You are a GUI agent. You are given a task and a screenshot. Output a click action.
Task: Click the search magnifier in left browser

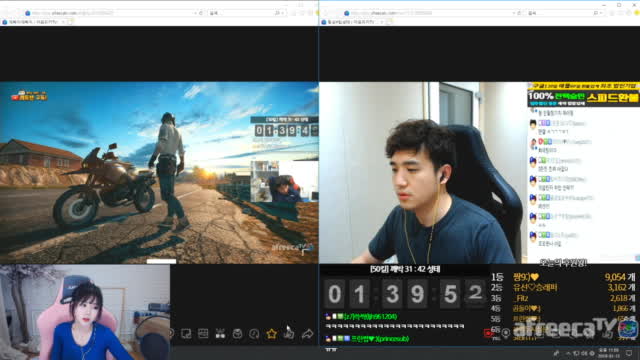pyautogui.click(x=277, y=13)
